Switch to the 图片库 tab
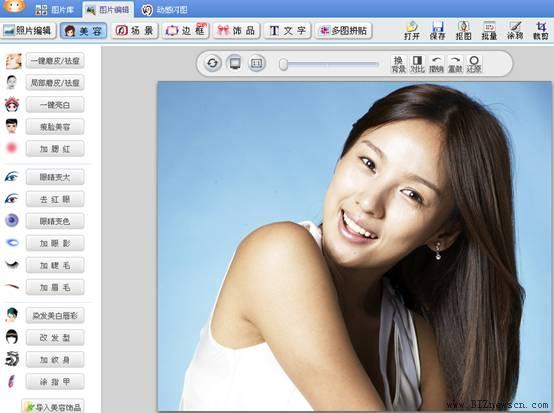This screenshot has width=554, height=413. click(56, 10)
